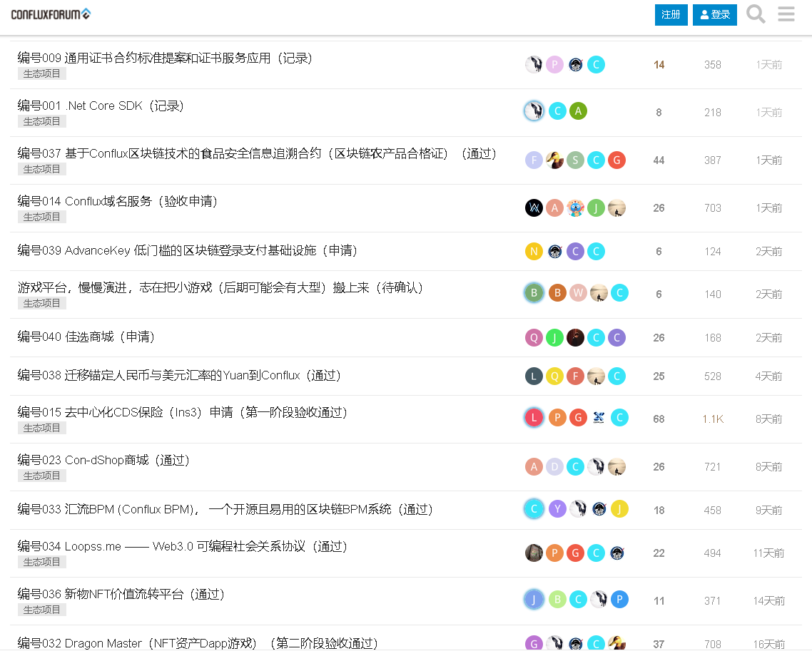Click blue 'P' avatar in 编号036 row

point(619,600)
